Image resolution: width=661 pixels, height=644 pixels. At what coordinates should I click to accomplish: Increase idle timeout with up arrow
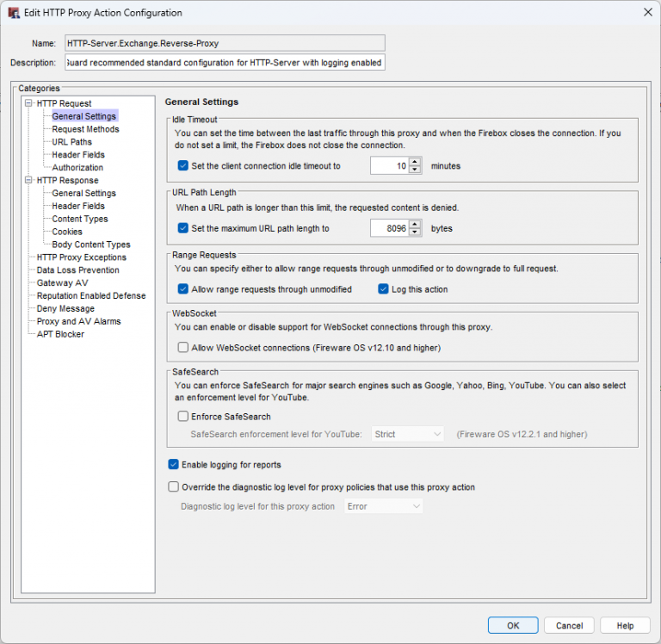point(415,162)
